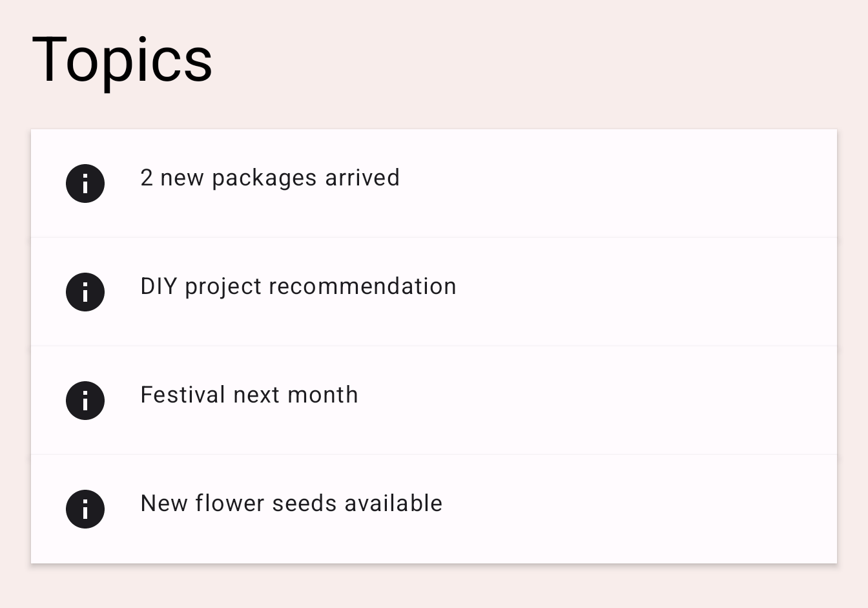868x608 pixels.
Task: Select the info icon by flower seeds
Action: pyautogui.click(x=85, y=509)
